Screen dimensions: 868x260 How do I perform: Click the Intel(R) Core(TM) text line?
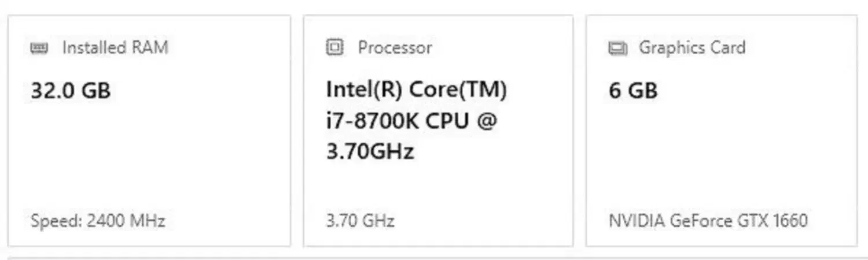coord(416,90)
